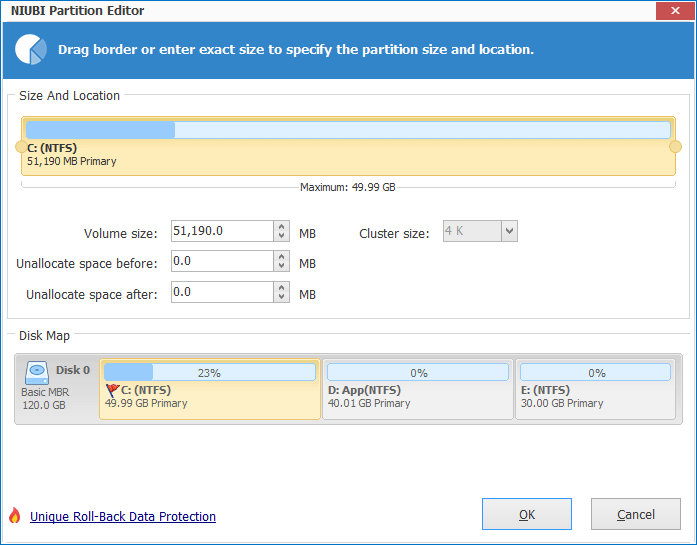Click the Unallocate space after field
Viewport: 697px width, 545px height.
point(222,292)
